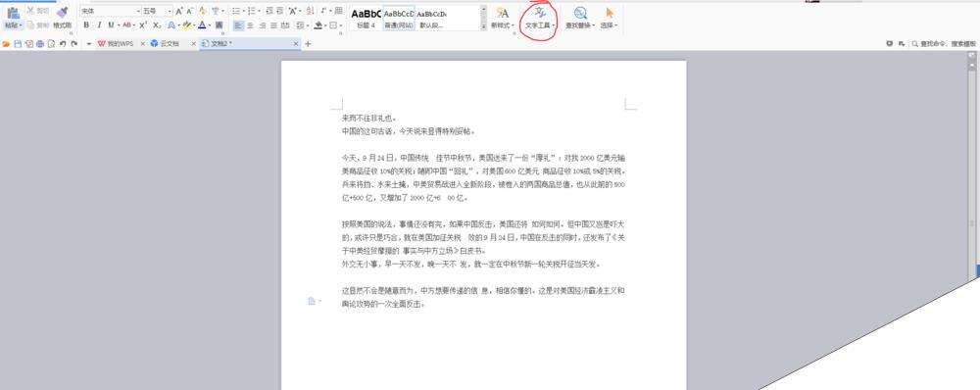Toggle left text alignment

click(238, 25)
